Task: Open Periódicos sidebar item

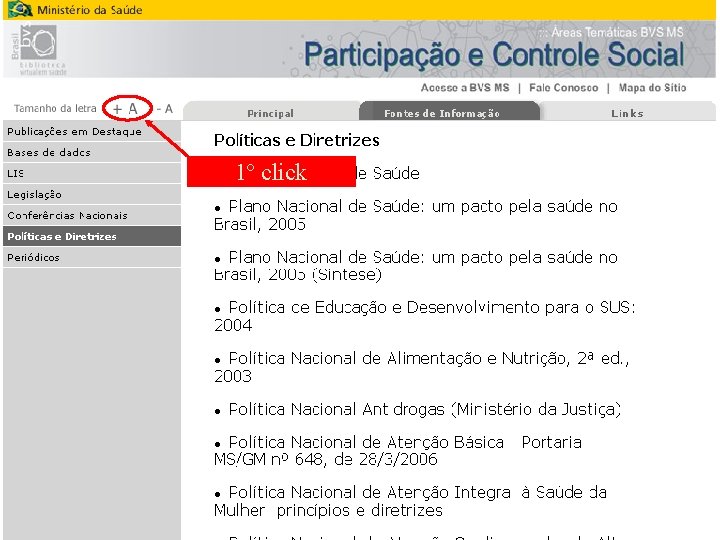Action: [92, 258]
